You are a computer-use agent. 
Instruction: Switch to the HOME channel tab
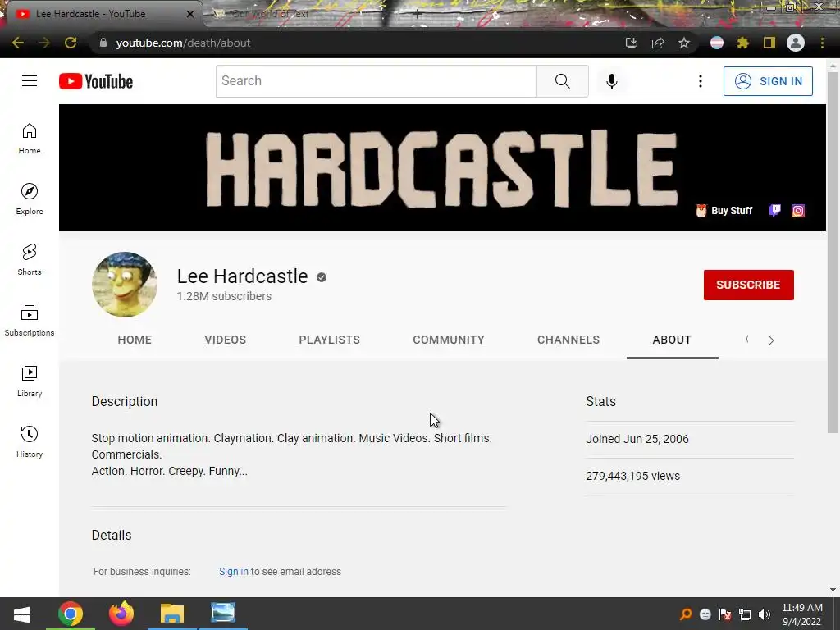(135, 340)
